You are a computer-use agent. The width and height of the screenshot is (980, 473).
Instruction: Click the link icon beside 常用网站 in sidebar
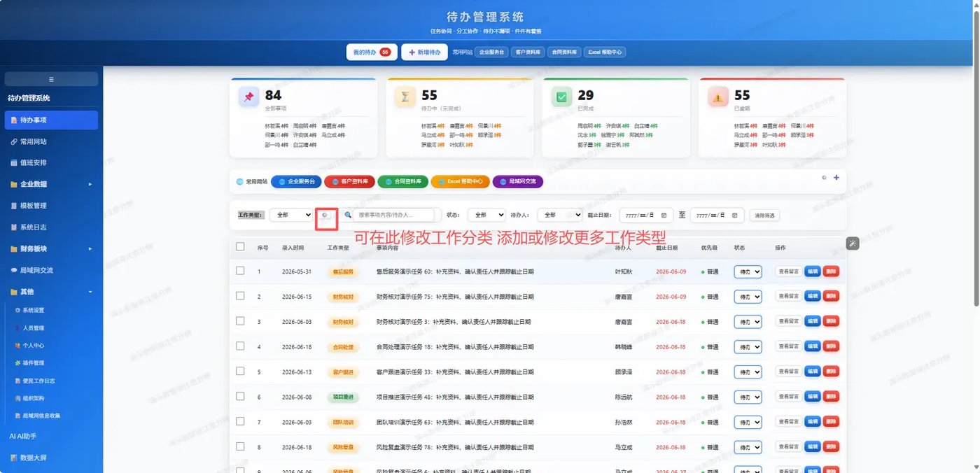[x=14, y=141]
